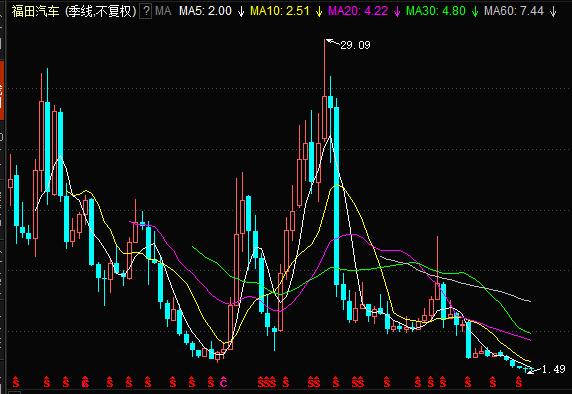Click the 1.49 lowest price label
The image size is (572, 394).
[x=553, y=369]
